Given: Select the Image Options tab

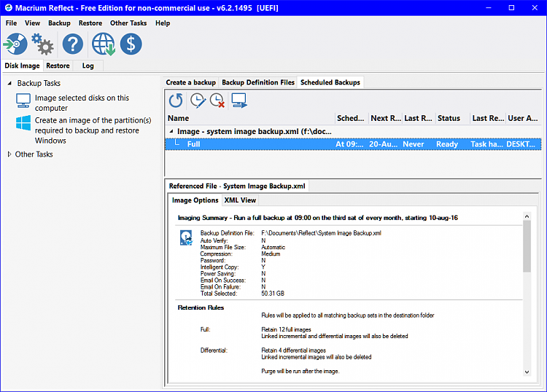Looking at the screenshot, I should 195,200.
